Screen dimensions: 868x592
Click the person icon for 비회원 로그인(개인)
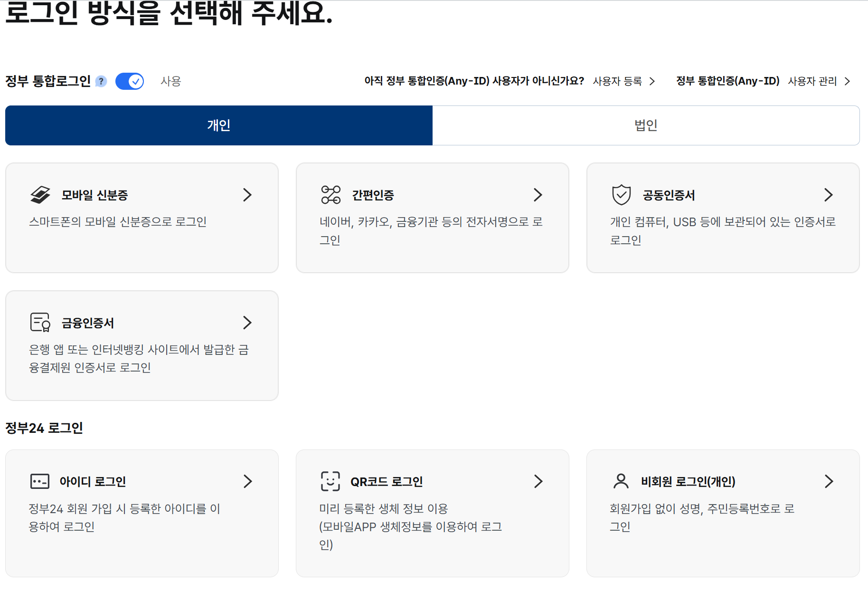622,481
